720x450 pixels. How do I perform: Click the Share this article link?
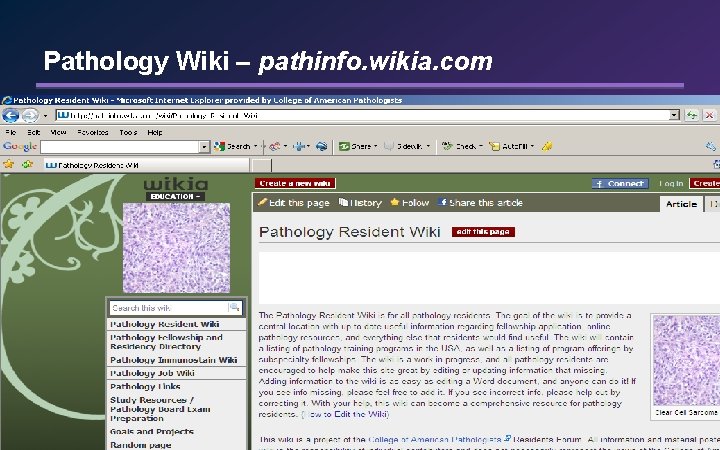[x=486, y=202]
